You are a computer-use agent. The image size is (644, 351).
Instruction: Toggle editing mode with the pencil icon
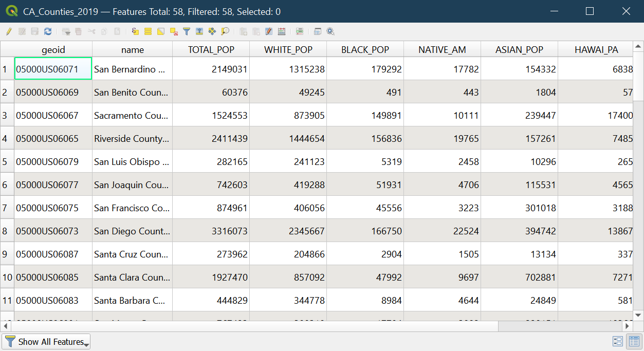(x=9, y=31)
